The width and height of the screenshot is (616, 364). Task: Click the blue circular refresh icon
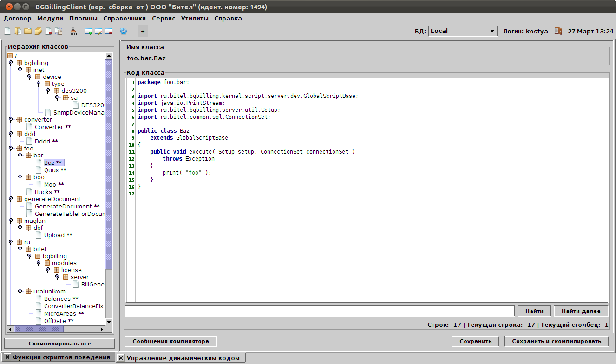[123, 31]
